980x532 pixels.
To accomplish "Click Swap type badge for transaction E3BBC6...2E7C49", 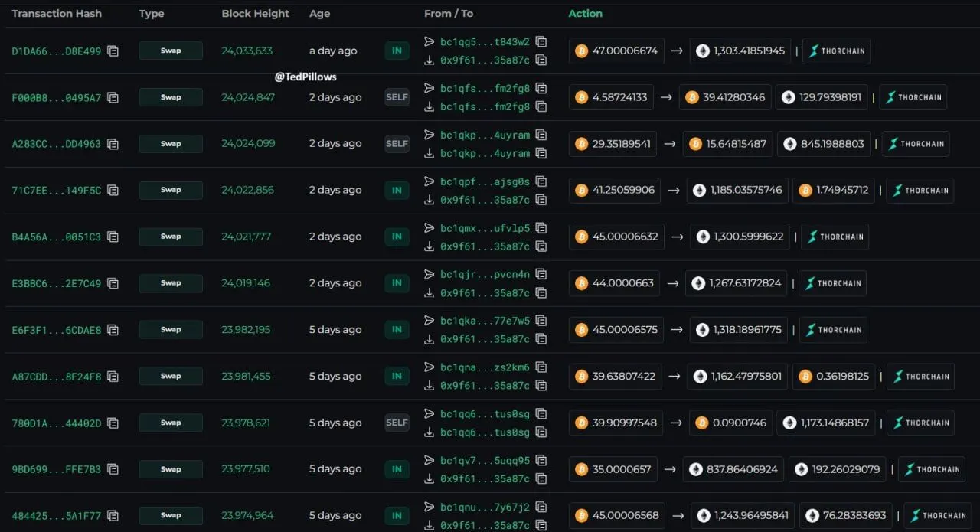I will (171, 283).
